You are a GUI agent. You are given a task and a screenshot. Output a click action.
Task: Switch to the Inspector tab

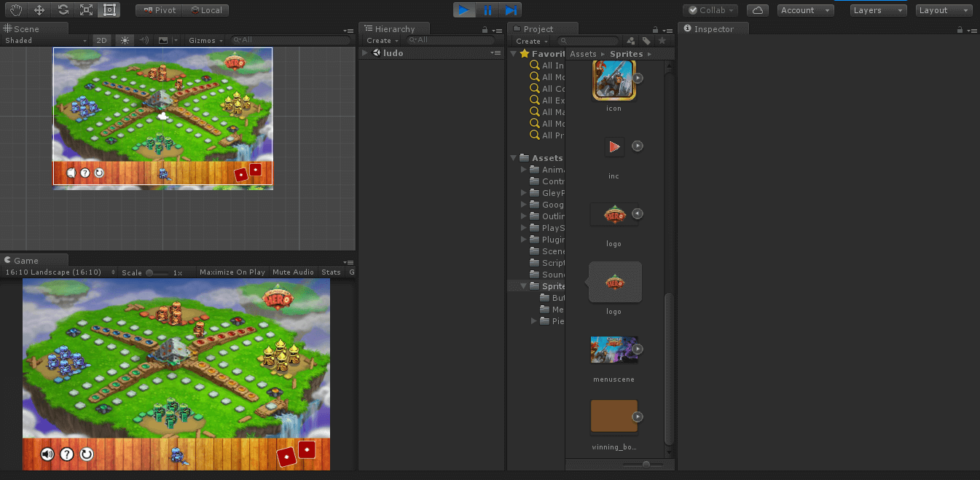(x=713, y=29)
